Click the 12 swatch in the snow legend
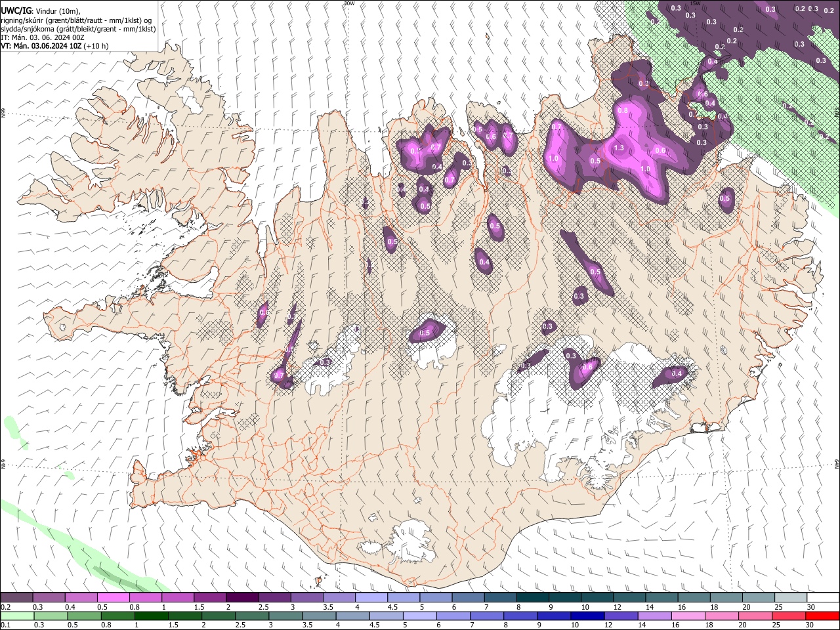The height and width of the screenshot is (630, 840). [x=629, y=597]
